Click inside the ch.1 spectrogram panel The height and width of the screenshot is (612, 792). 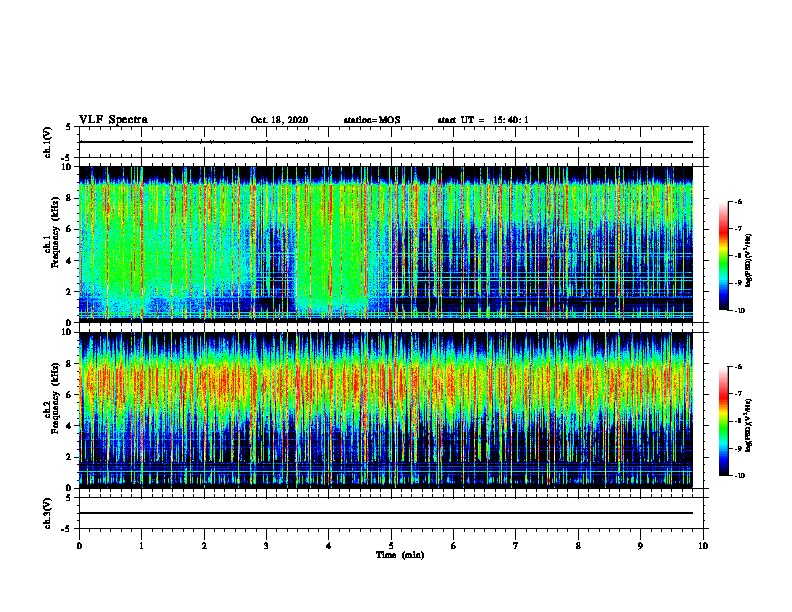pyautogui.click(x=386, y=244)
